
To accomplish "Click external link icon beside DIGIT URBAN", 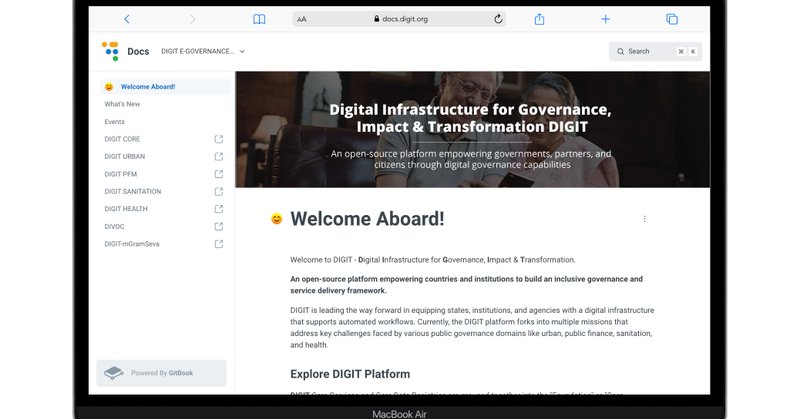I will pyautogui.click(x=219, y=157).
